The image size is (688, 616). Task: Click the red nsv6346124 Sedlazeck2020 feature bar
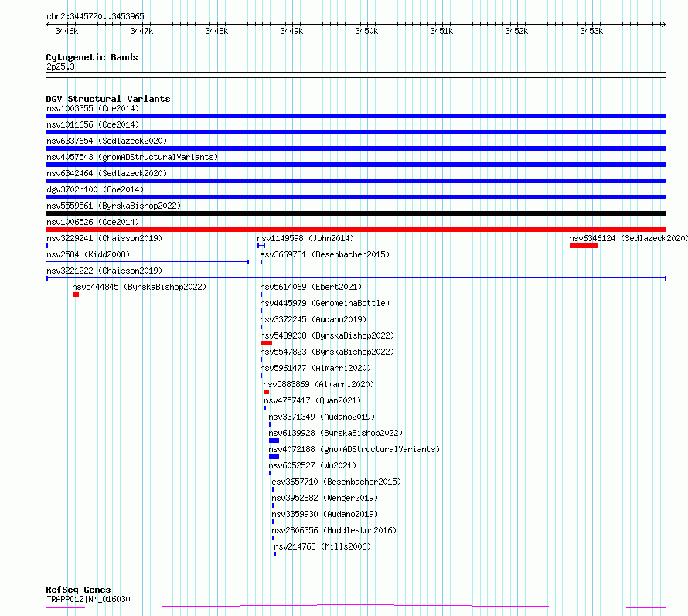click(x=584, y=246)
